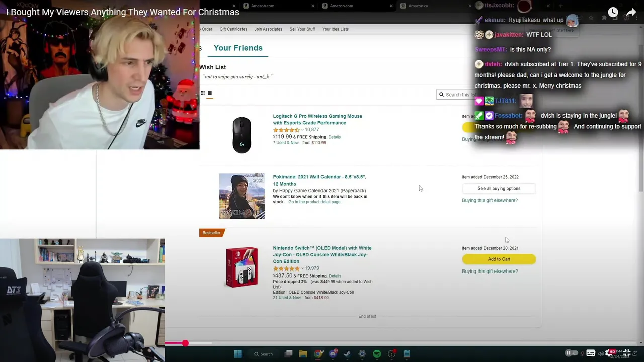Click the Search this list field
This screenshot has height=362, width=644.
(457, 95)
